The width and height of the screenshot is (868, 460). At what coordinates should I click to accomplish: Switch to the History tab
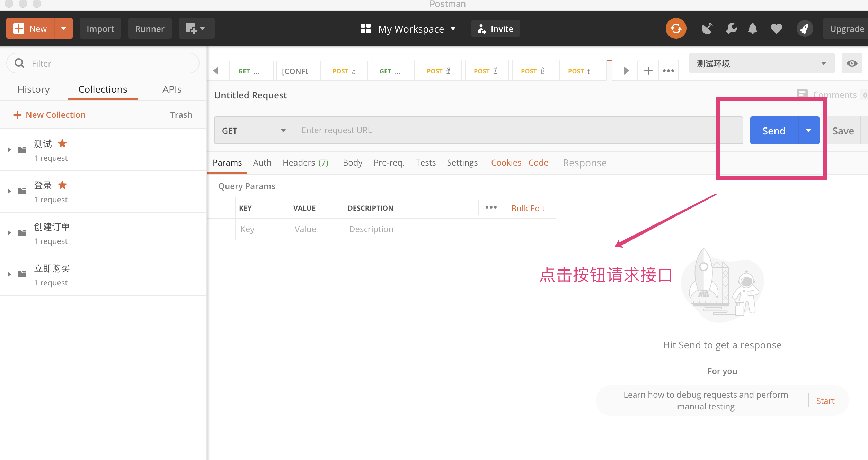coord(34,89)
